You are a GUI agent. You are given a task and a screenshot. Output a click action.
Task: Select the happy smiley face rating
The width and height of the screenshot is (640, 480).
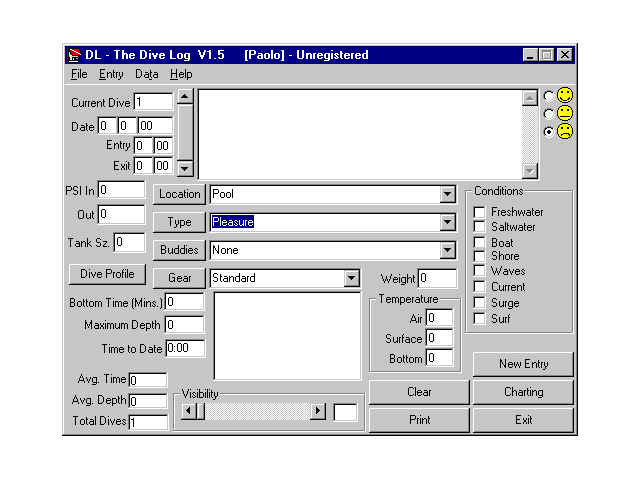(x=547, y=96)
